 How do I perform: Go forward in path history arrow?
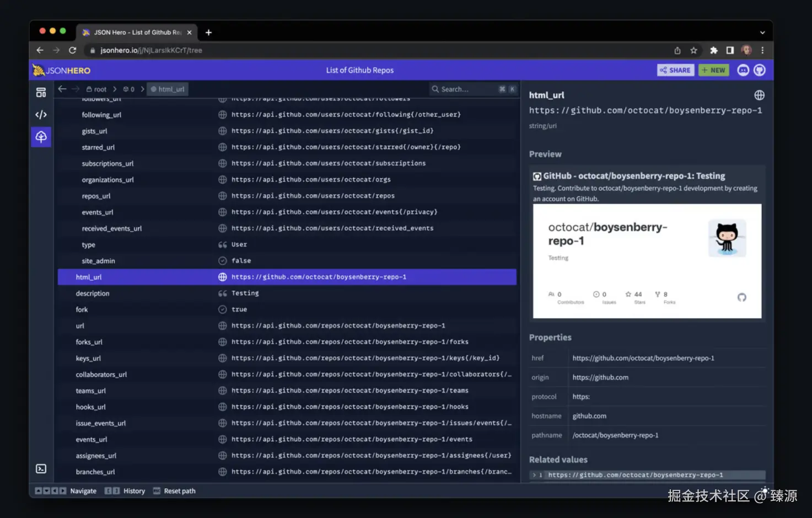(x=76, y=89)
